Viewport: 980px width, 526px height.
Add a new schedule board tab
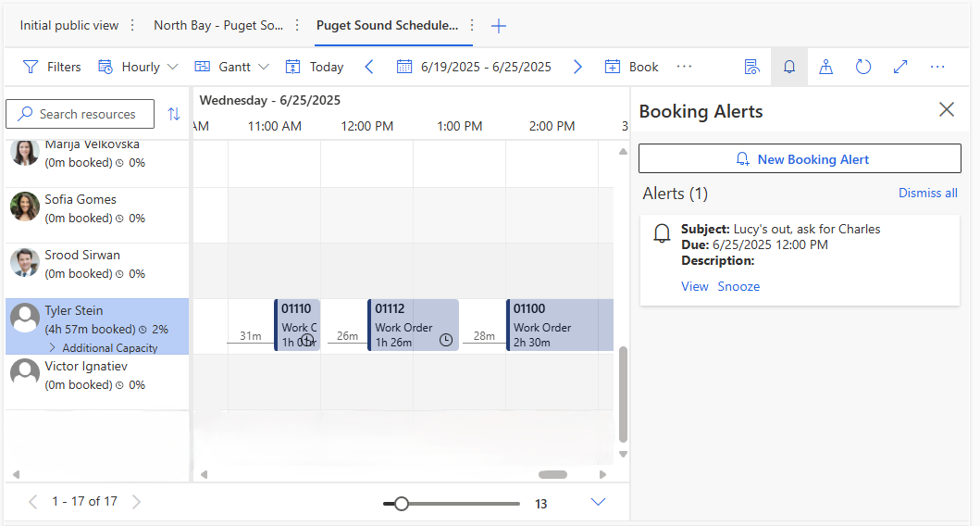tap(499, 26)
